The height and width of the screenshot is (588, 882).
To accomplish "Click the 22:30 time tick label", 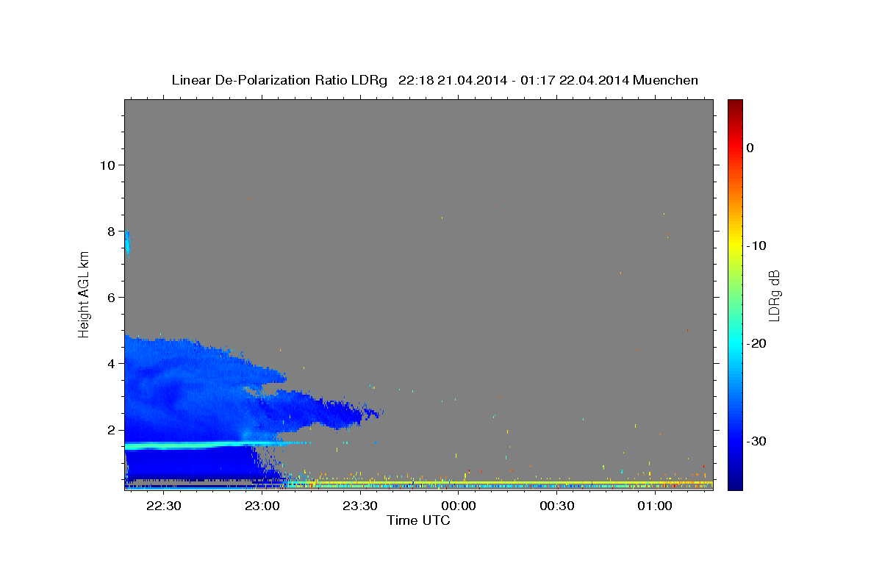I will 163,506.
